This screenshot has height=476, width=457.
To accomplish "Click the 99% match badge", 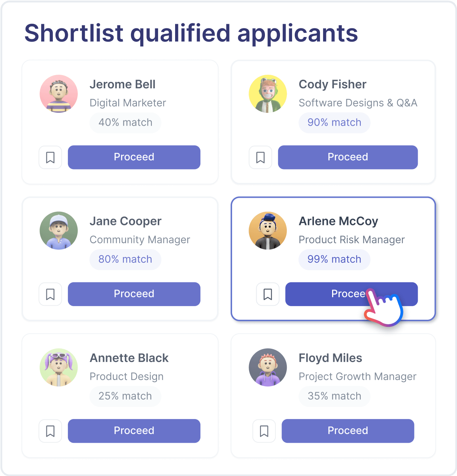I will click(334, 259).
